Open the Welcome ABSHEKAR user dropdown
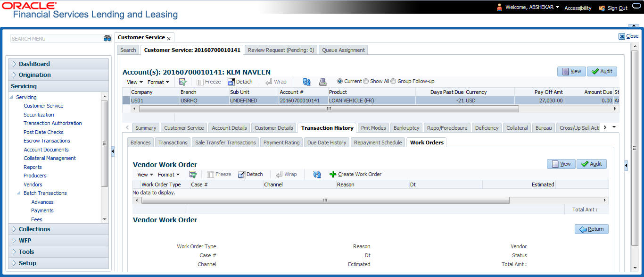The height and width of the screenshot is (277, 644). 532,8
